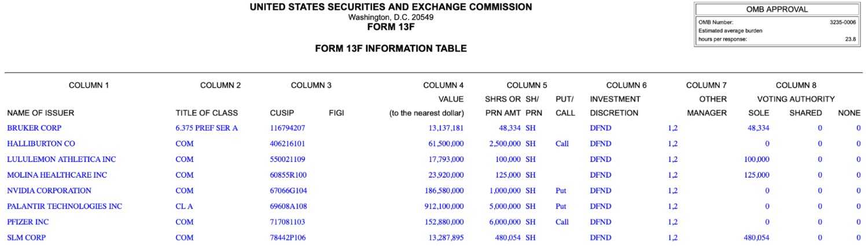Click the BRUKER CORP issuer name

[x=34, y=128]
